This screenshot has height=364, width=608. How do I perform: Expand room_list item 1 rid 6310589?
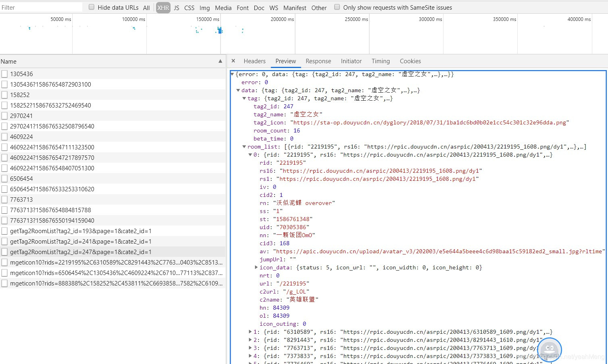tap(250, 332)
